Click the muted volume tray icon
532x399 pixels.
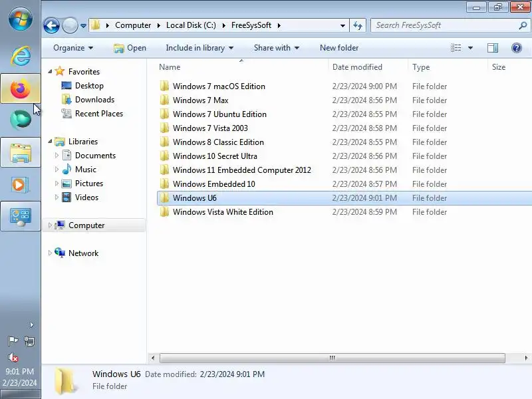(13, 357)
